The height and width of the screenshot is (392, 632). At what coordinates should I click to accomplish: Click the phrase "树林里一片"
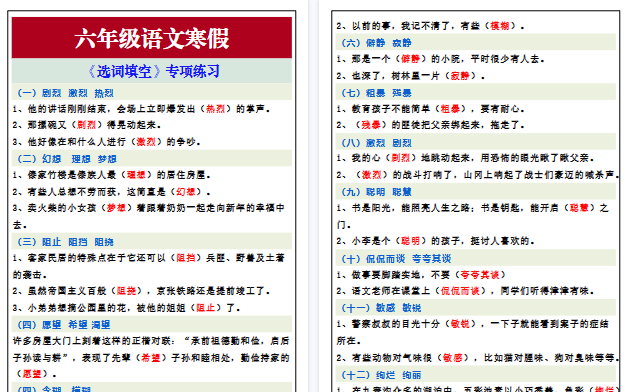coord(416,76)
